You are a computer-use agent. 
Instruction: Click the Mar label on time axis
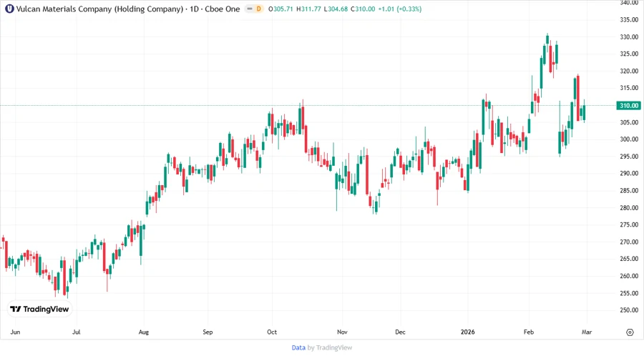coord(587,332)
